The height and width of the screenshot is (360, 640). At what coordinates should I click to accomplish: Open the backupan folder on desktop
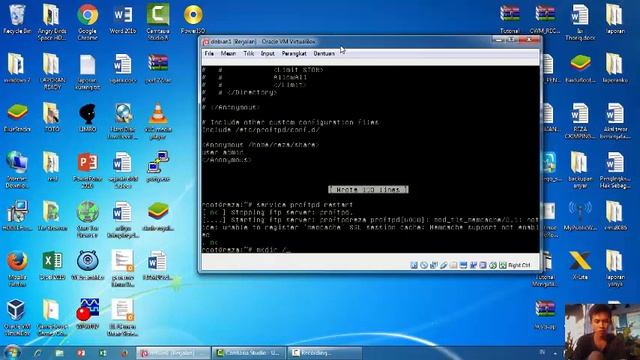pyautogui.click(x=580, y=171)
